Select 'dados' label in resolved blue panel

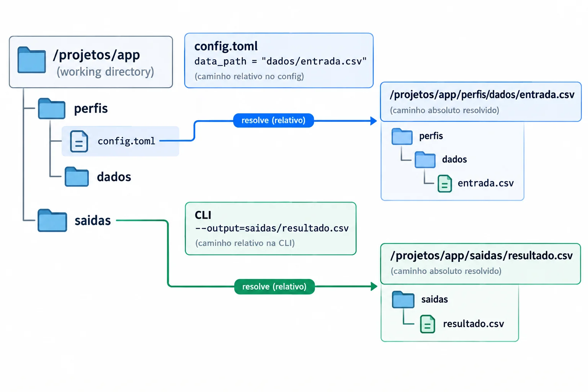click(454, 159)
